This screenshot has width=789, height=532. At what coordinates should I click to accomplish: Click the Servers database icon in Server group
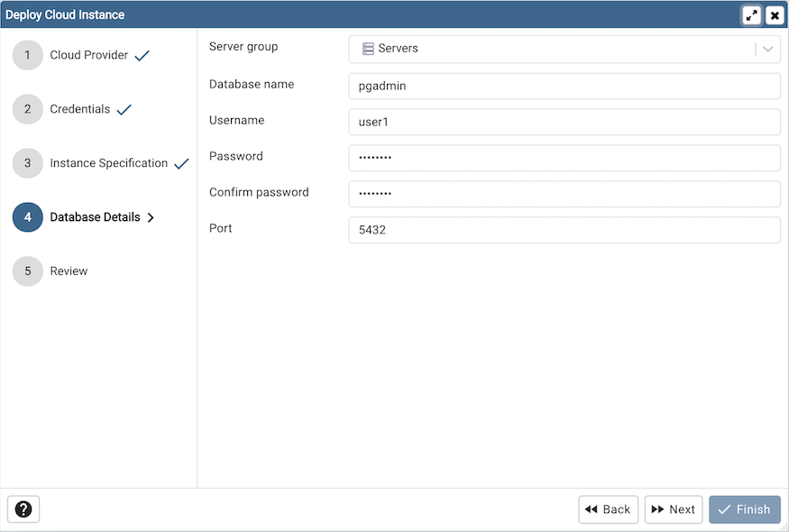[368, 49]
